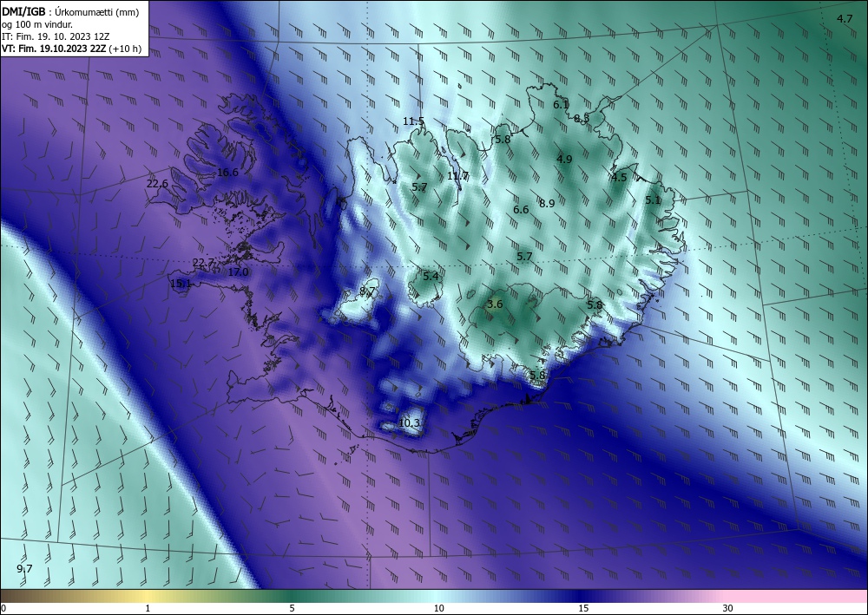Viewport: 868px width, 615px height.
Task: Click the 9.7 value near the bottom-left
Action: tap(24, 568)
